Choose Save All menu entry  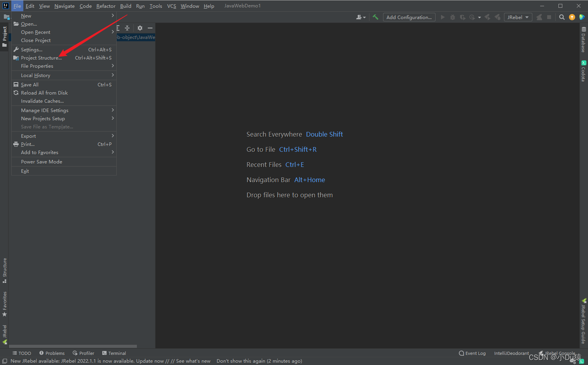pos(64,85)
